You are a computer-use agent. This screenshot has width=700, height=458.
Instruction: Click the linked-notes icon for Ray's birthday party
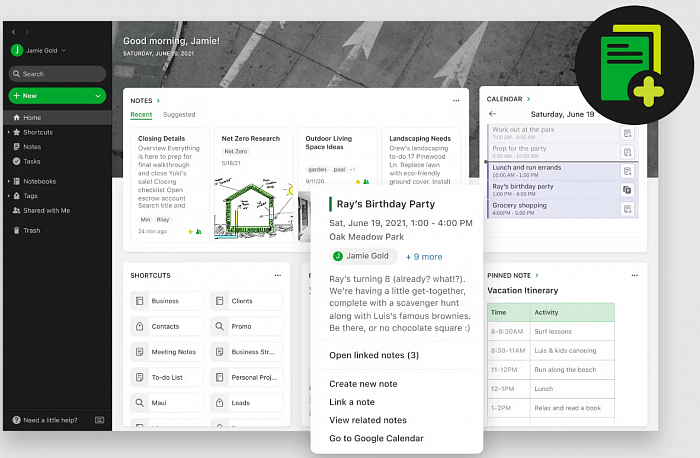[x=627, y=190]
